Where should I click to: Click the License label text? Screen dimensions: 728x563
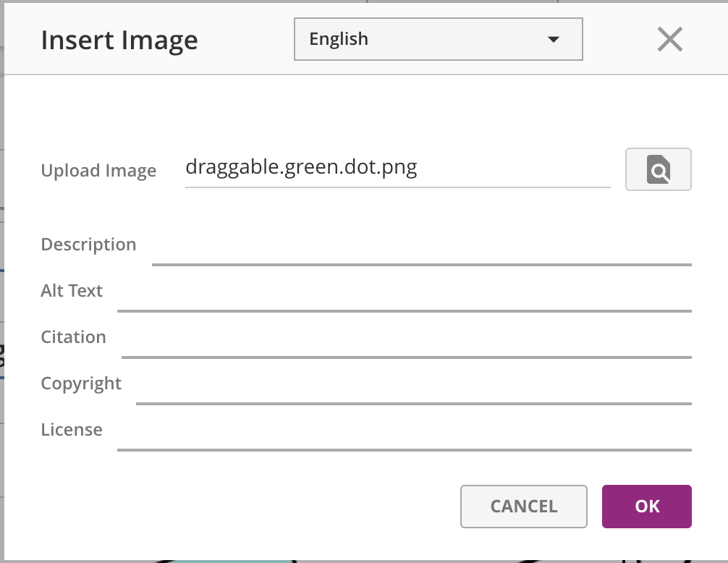coord(72,430)
